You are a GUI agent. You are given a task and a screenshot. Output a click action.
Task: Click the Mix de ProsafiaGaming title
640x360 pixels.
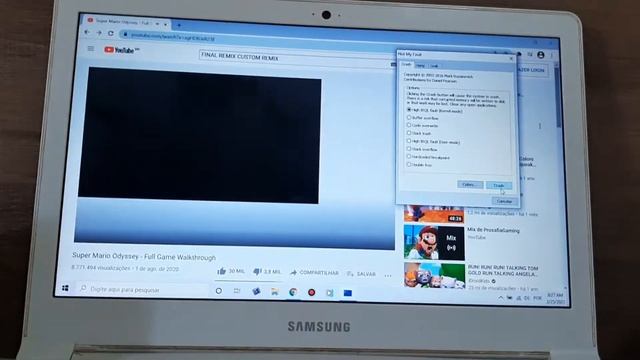click(x=493, y=230)
